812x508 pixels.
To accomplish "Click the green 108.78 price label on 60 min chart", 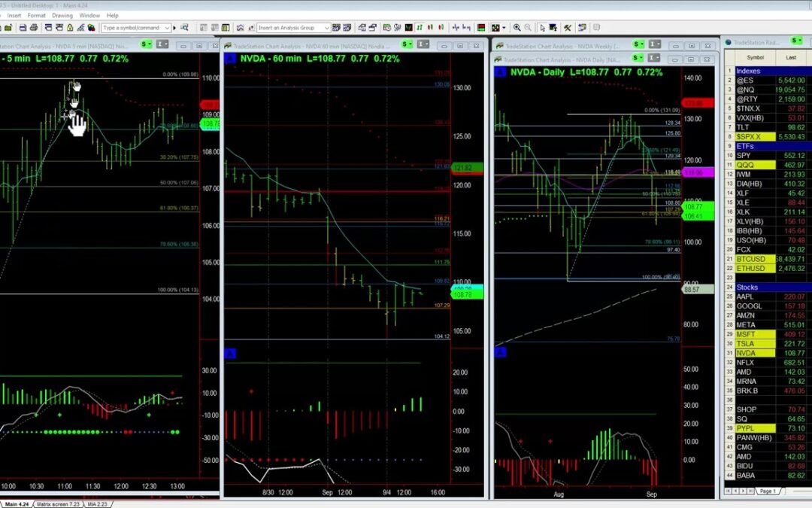I will click(x=467, y=295).
